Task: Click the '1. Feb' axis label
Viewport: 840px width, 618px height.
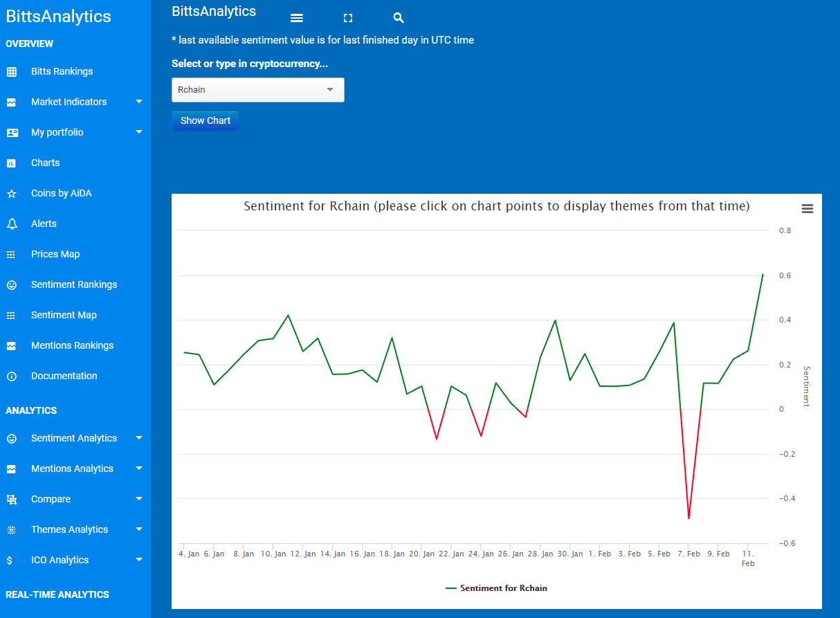Action: [600, 554]
